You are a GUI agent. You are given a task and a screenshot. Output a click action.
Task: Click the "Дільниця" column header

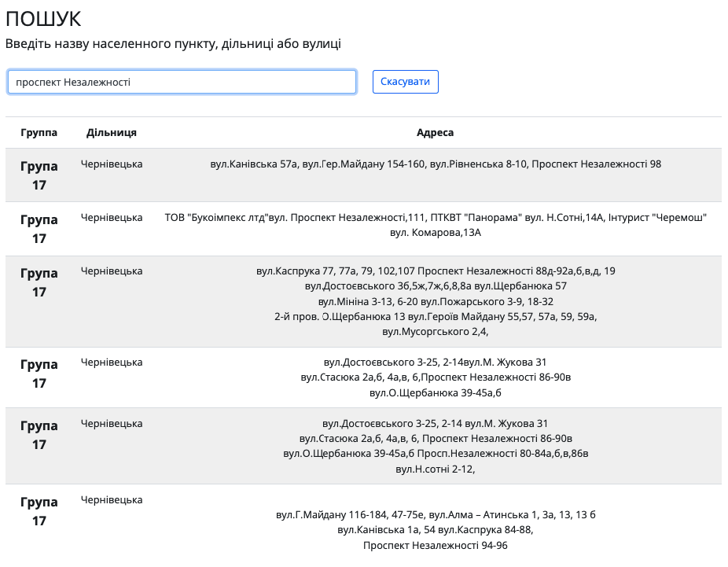(112, 133)
